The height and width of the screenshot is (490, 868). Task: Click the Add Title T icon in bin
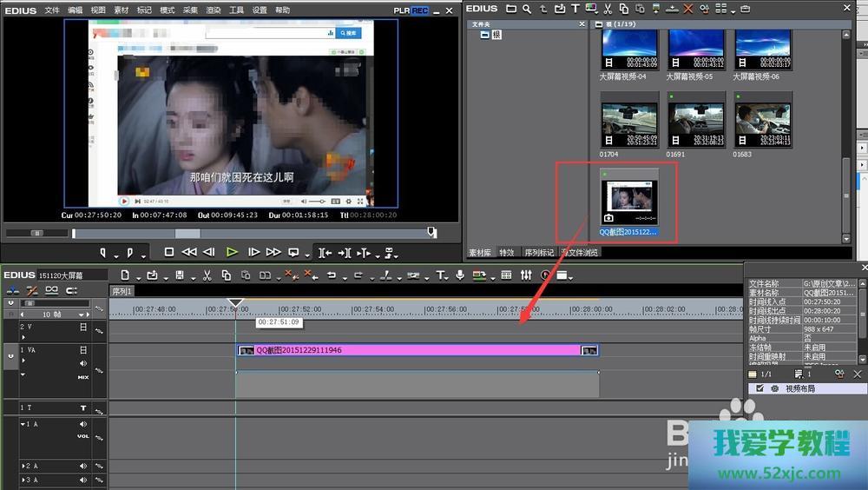click(x=575, y=9)
